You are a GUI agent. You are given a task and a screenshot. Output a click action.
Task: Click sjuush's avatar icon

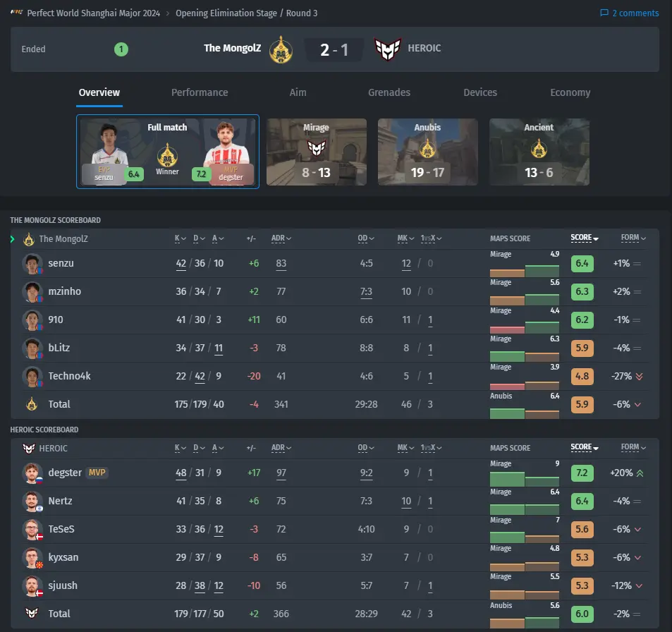[x=32, y=587]
